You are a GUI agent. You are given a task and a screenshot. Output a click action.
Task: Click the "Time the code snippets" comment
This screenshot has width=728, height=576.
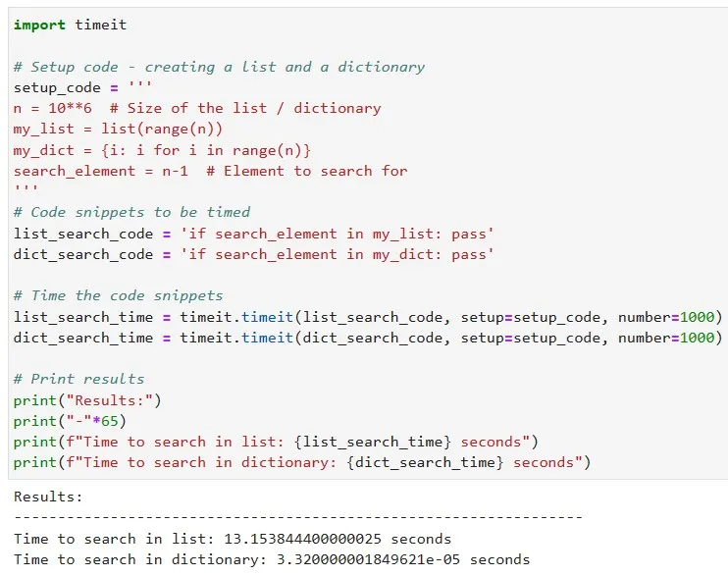(x=118, y=295)
